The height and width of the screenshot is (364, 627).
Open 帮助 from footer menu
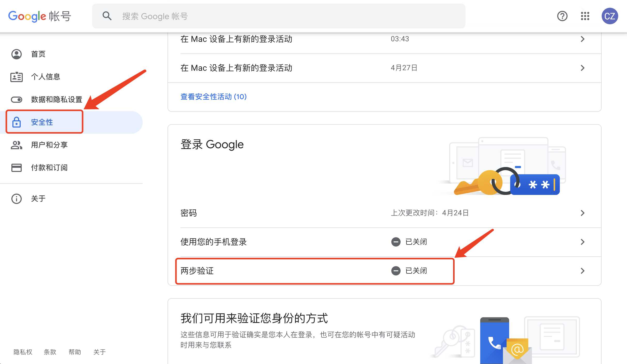pyautogui.click(x=75, y=352)
